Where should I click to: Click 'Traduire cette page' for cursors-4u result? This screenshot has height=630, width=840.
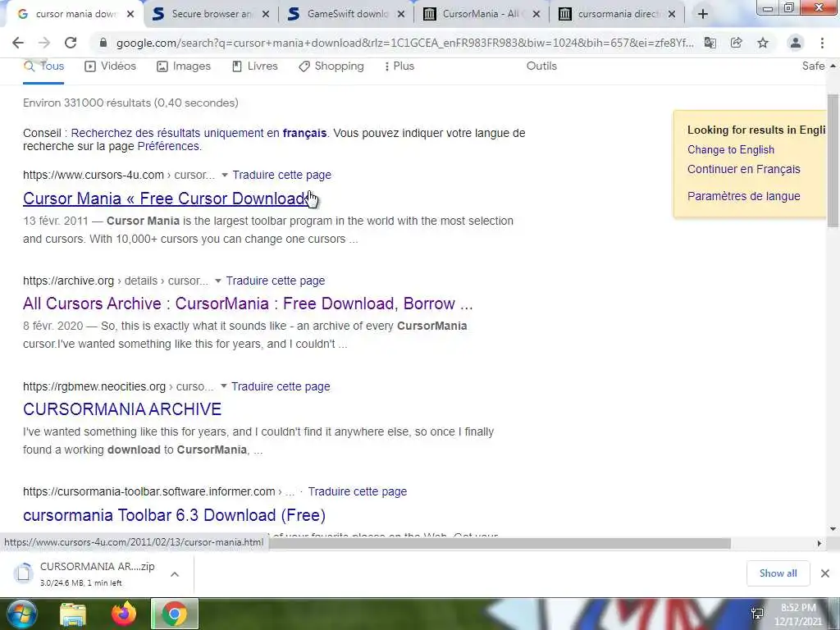pos(282,176)
